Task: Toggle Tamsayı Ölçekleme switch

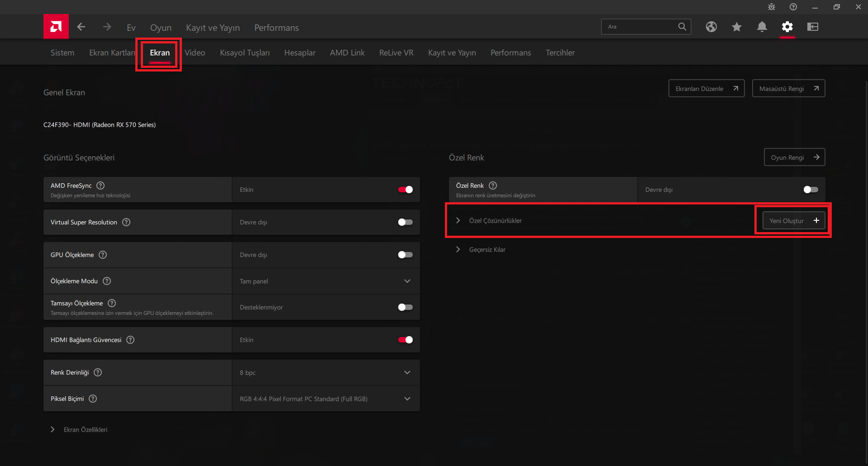Action: pos(405,307)
